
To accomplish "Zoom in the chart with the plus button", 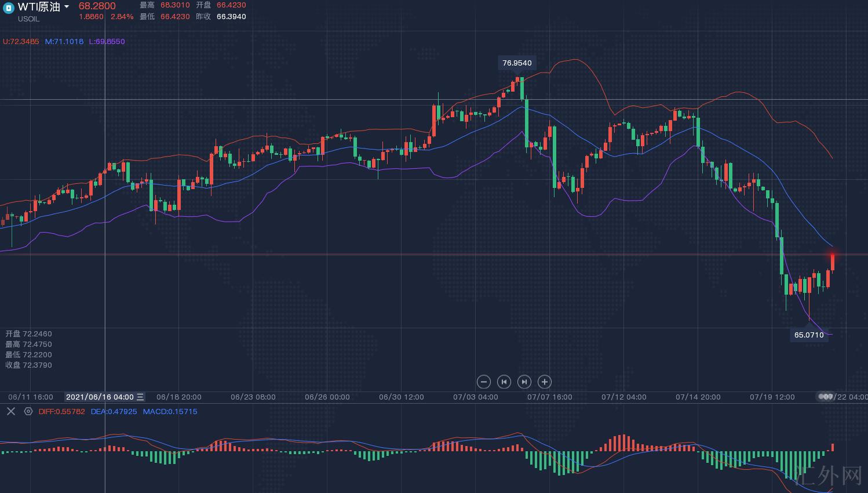I will coord(544,382).
